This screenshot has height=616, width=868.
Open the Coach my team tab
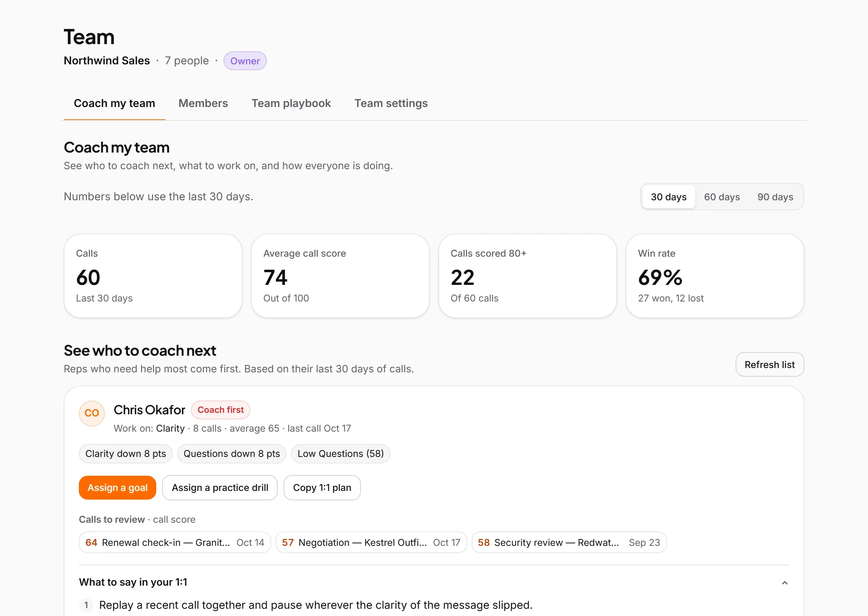point(114,103)
